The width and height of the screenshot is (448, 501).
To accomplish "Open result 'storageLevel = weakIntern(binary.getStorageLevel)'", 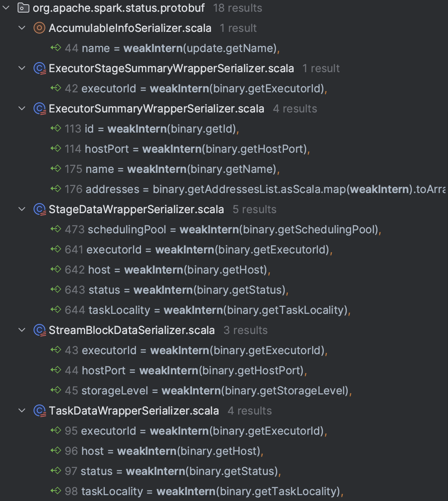I will 217,391.
